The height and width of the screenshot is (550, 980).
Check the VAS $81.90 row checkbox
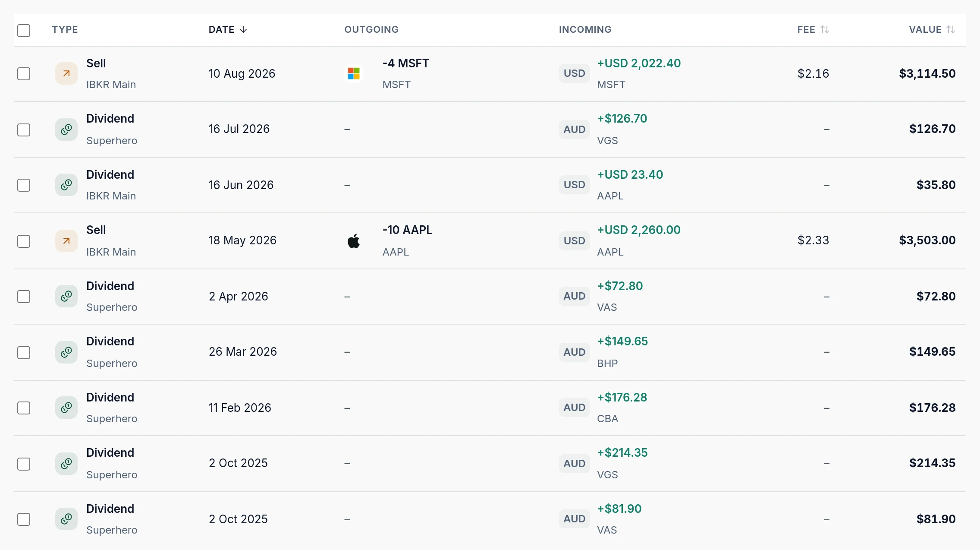pos(24,519)
